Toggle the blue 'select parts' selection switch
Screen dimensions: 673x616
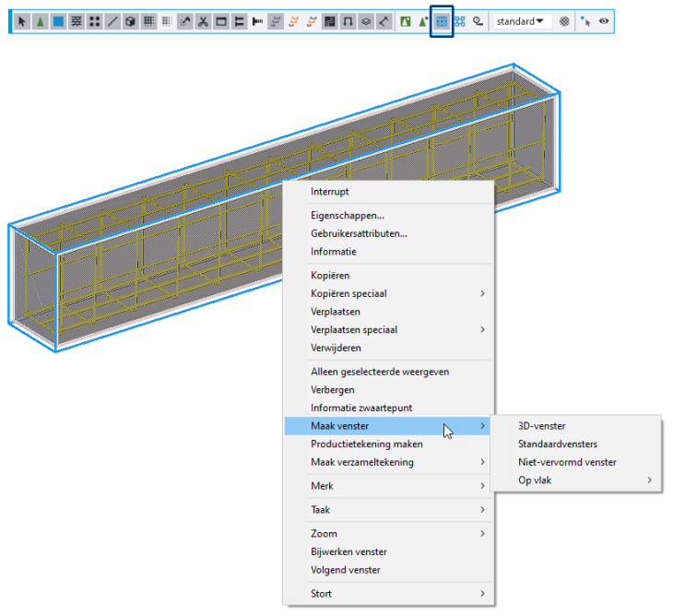coord(58,21)
